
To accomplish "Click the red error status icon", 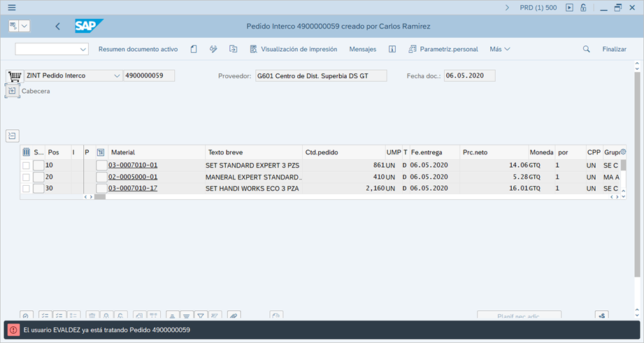I will pos(13,330).
